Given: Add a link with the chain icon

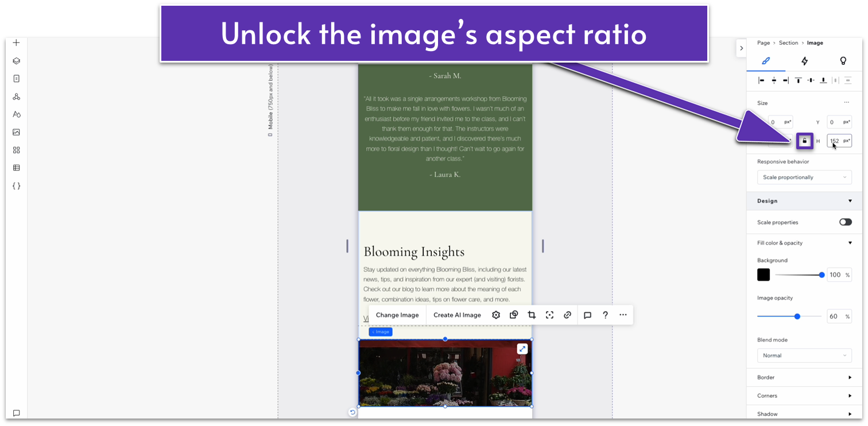Looking at the screenshot, I should coord(567,315).
